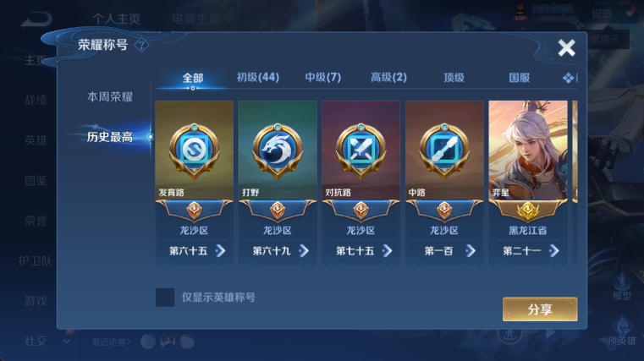Screen dimensions: 644x361
Task: Expand the 第一百 ranking arrow
Action: coord(471,250)
